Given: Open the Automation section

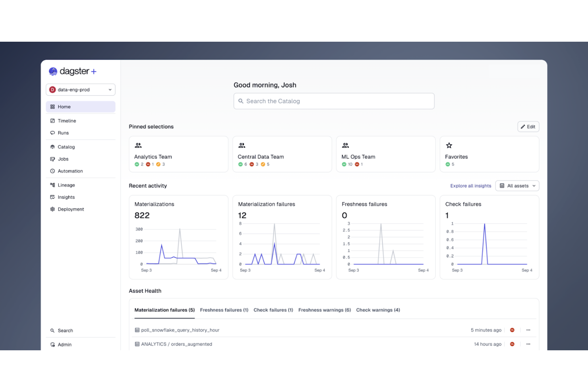Looking at the screenshot, I should coord(70,171).
